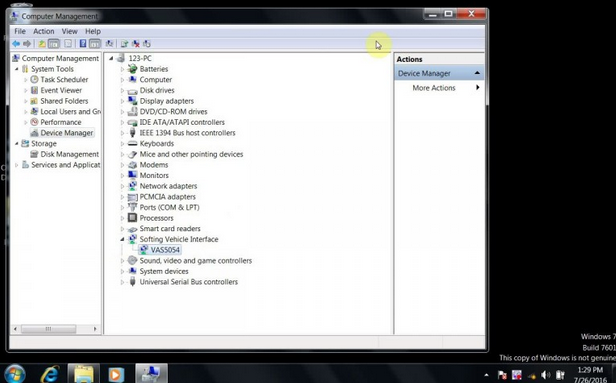Expand Universal Serial Bus controllers
This screenshot has width=616, height=383.
click(122, 282)
